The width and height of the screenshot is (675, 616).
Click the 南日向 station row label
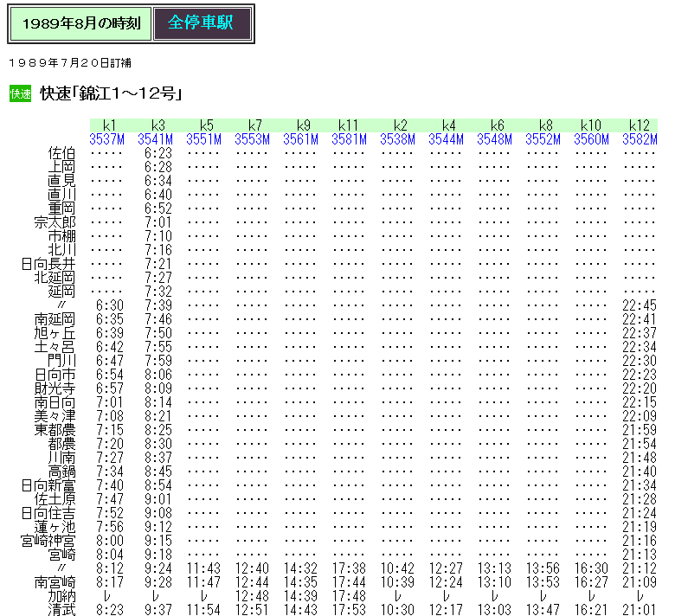[x=55, y=402]
